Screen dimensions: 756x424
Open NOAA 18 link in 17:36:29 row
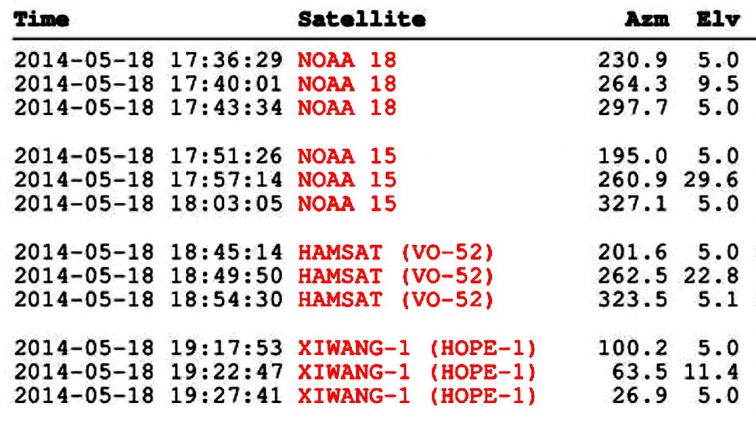pos(347,59)
